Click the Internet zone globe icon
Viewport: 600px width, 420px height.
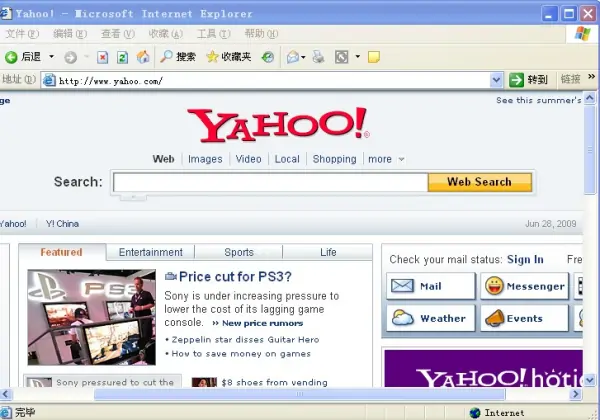pyautogui.click(x=475, y=413)
